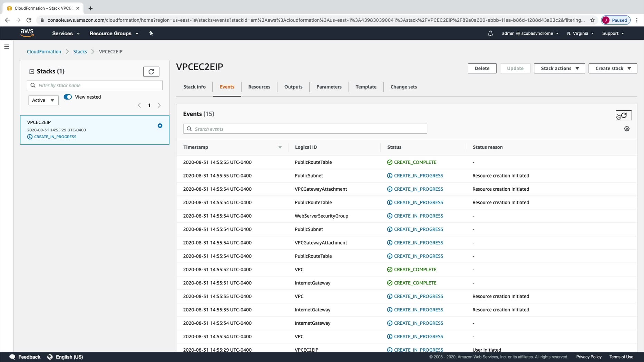This screenshot has height=362, width=644.
Task: Follow the CloudFormation breadcrumb link
Action: click(x=44, y=52)
